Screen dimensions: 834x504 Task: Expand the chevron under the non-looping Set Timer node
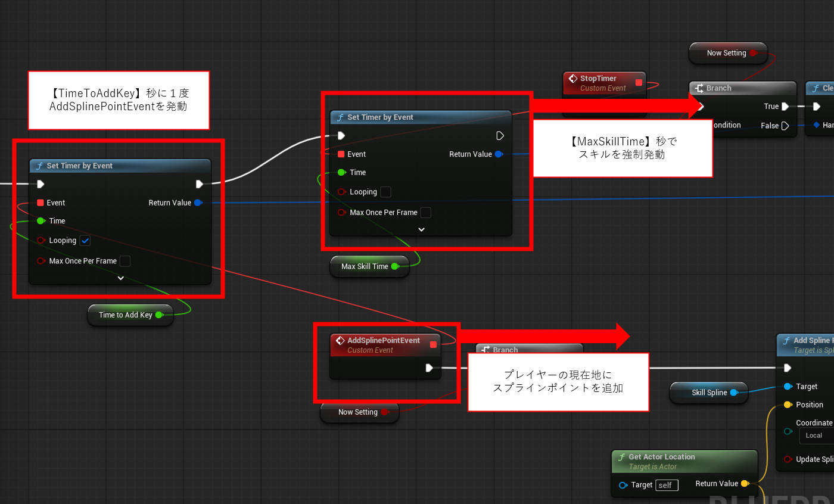click(x=421, y=229)
